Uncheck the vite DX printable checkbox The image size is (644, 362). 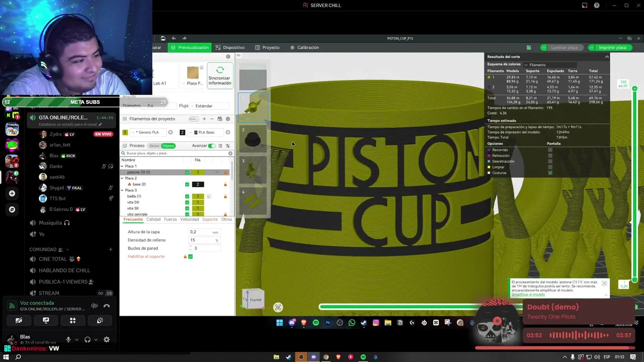tap(187, 202)
